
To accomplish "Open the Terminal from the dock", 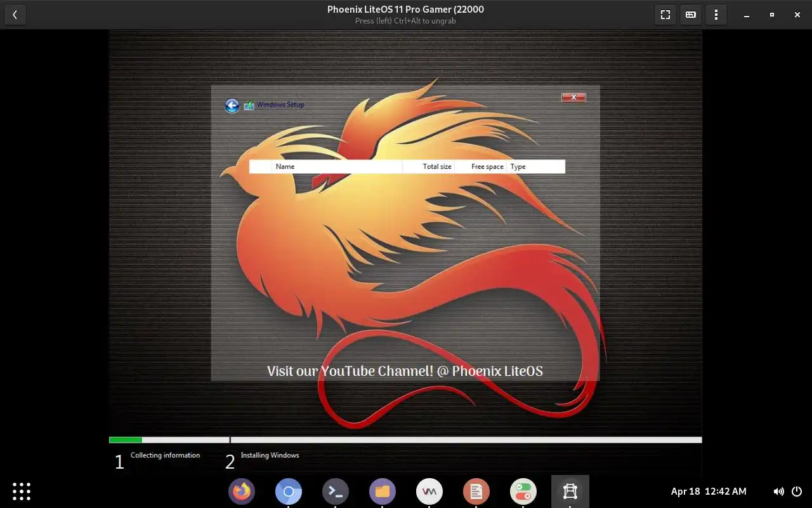I will (336, 491).
